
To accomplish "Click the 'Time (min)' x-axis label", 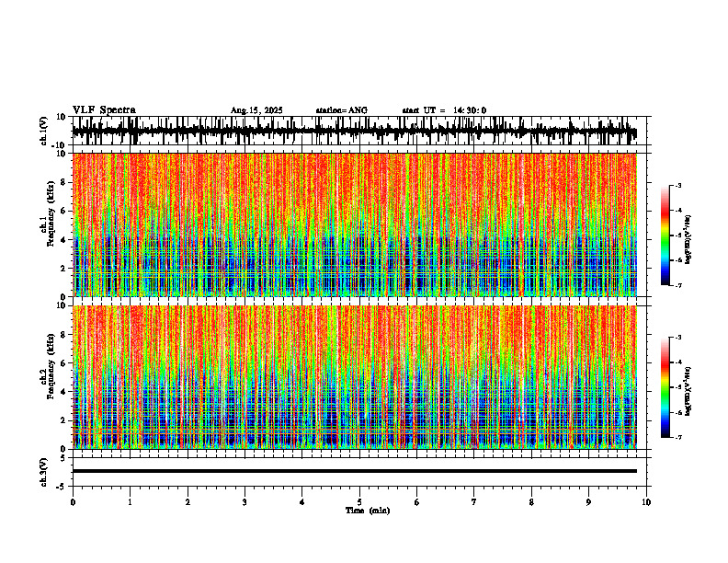I will click(368, 511).
